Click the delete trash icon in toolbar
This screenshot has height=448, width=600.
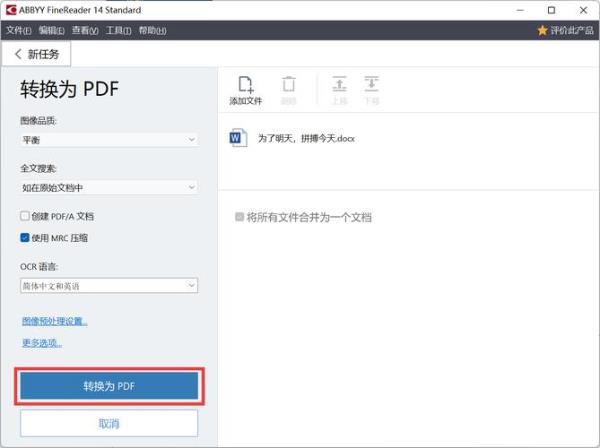(289, 84)
